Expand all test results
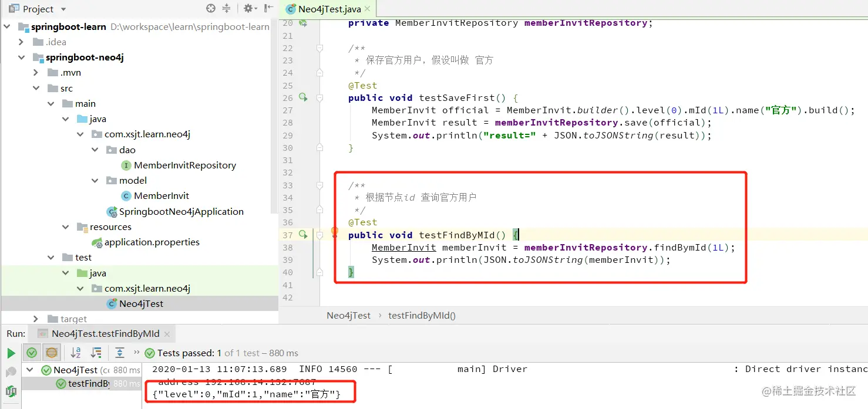 (x=120, y=353)
